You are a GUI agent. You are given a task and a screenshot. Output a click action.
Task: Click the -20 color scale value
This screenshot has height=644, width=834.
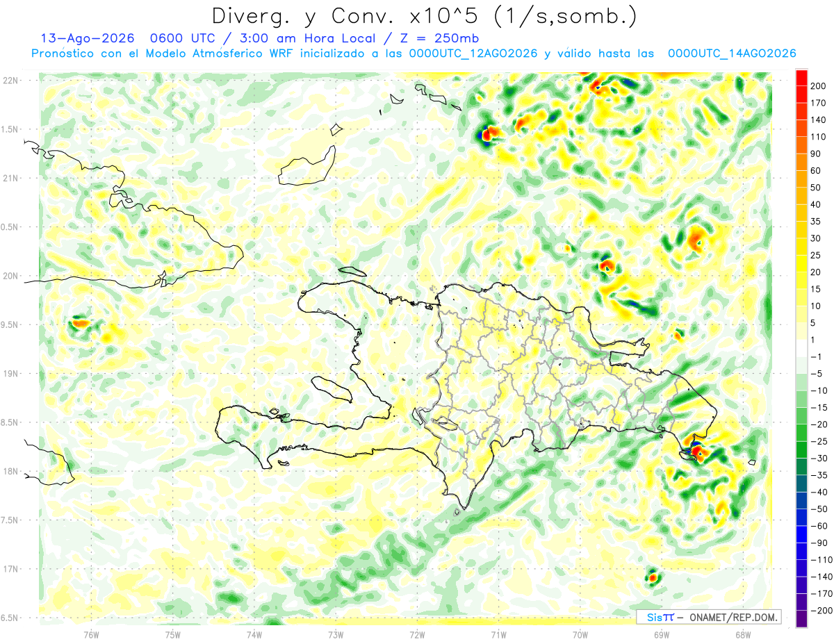click(820, 424)
